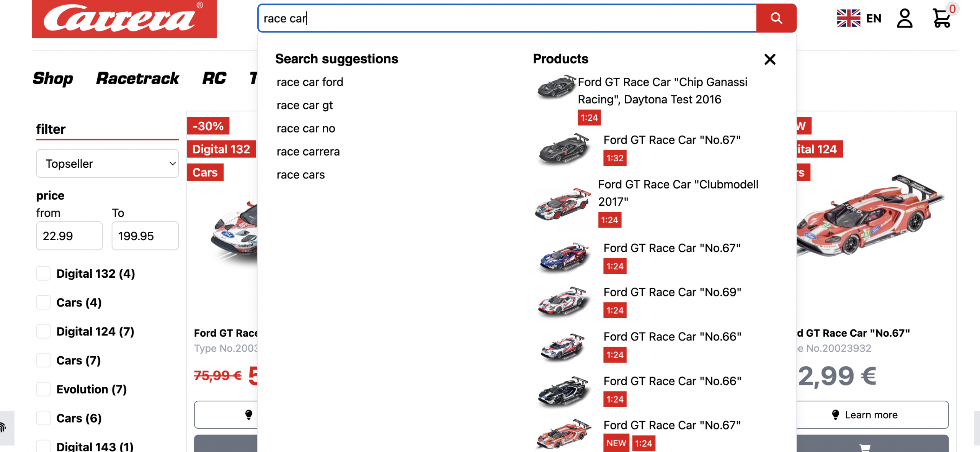Check the Cars (6) filter
The height and width of the screenshot is (452, 980).
click(43, 418)
